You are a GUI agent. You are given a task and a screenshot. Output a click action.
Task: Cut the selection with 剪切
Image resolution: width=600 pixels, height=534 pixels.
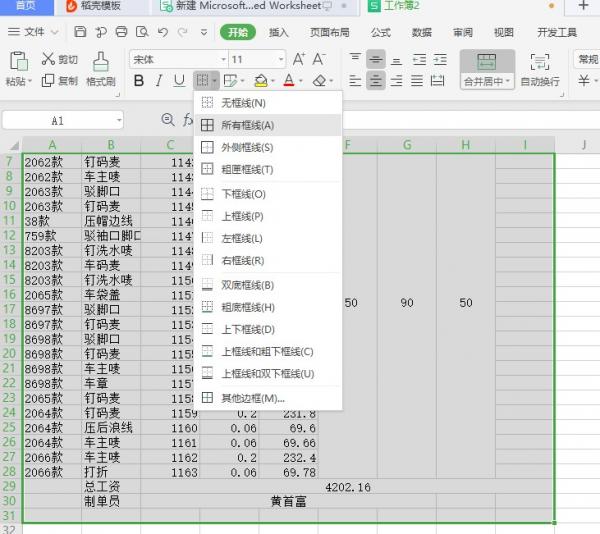tap(59, 59)
